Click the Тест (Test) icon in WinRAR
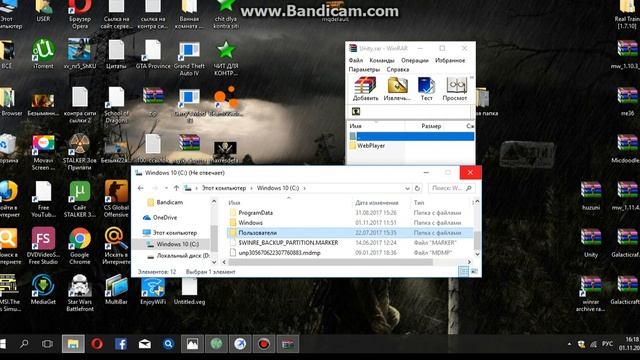The width and height of the screenshot is (640, 360). click(x=427, y=89)
